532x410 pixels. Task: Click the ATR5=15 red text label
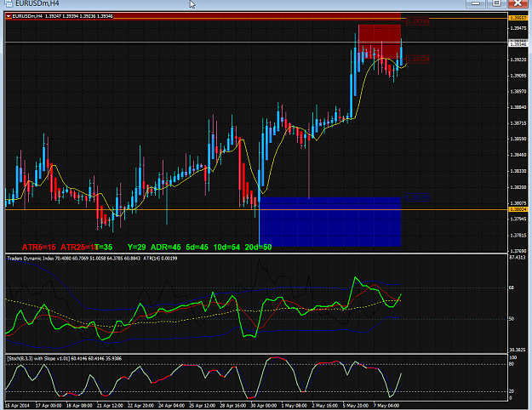coord(38,248)
